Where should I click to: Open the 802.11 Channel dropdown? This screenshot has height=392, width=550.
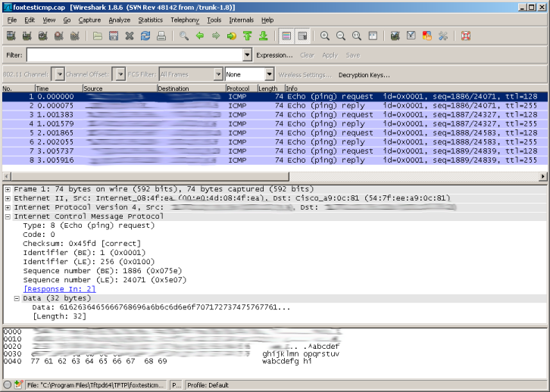coord(59,74)
